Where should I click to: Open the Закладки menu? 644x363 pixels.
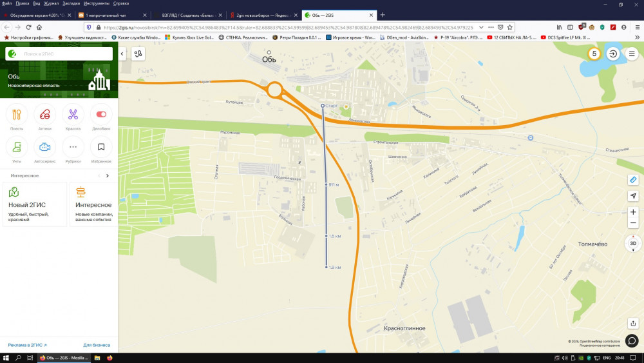[x=71, y=3]
